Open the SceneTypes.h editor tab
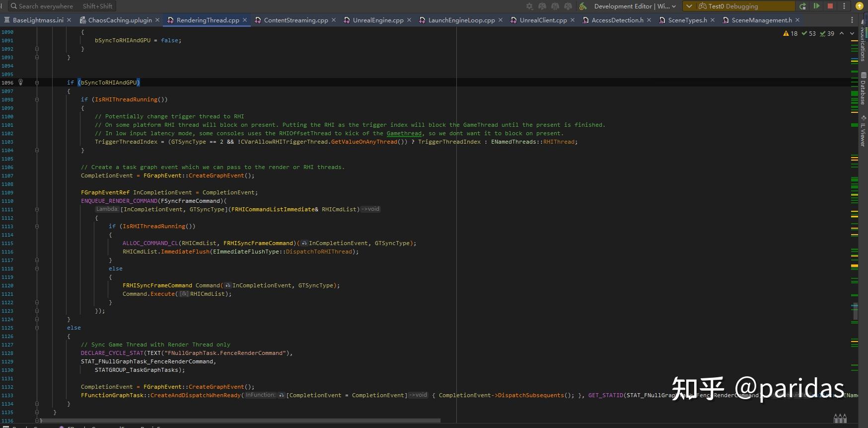This screenshot has width=868, height=428. pyautogui.click(x=687, y=20)
